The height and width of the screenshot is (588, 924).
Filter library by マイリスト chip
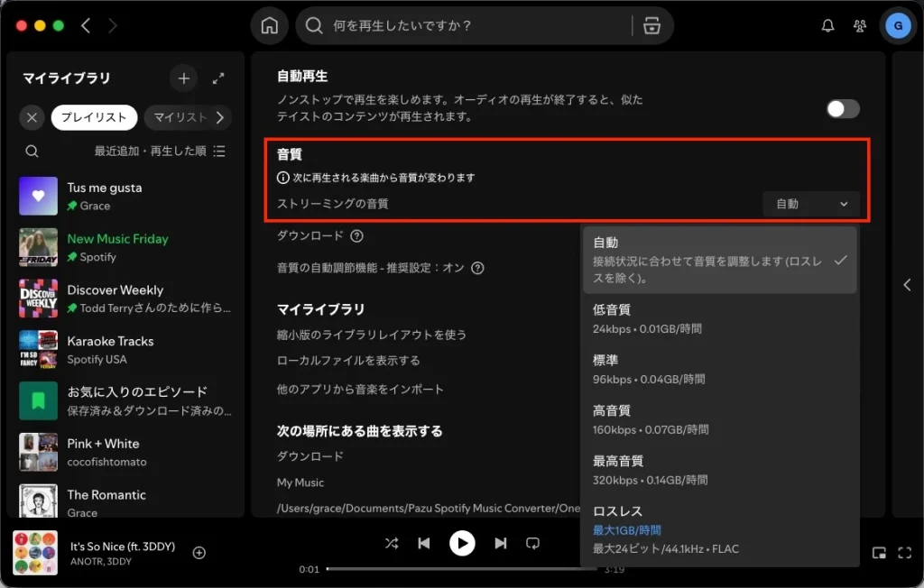[x=180, y=117]
